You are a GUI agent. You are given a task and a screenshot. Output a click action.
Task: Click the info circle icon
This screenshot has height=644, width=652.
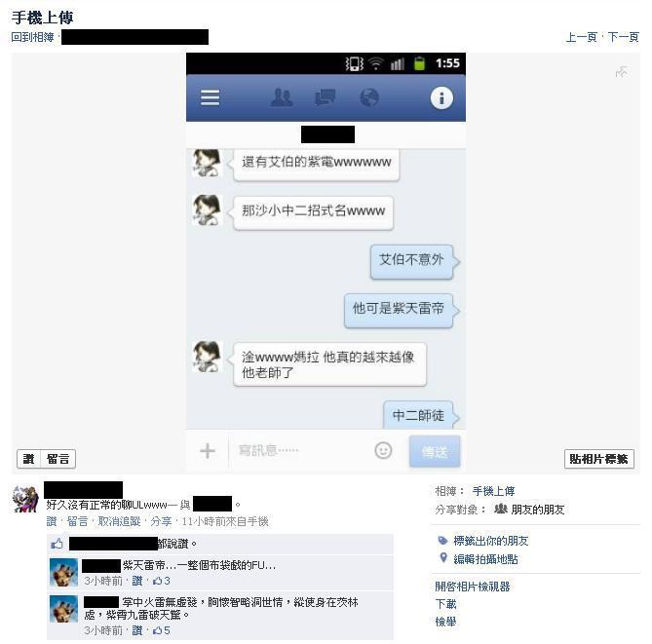[441, 98]
